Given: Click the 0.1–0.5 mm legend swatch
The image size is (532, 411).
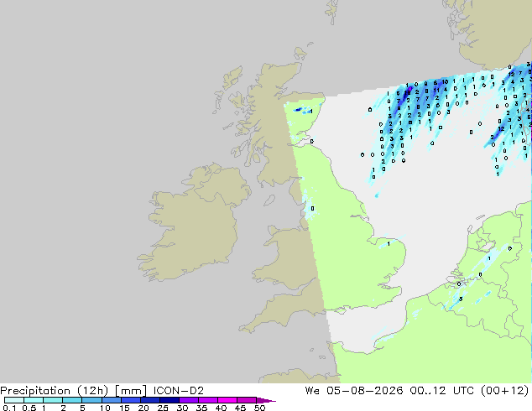Looking at the screenshot, I should [14, 400].
